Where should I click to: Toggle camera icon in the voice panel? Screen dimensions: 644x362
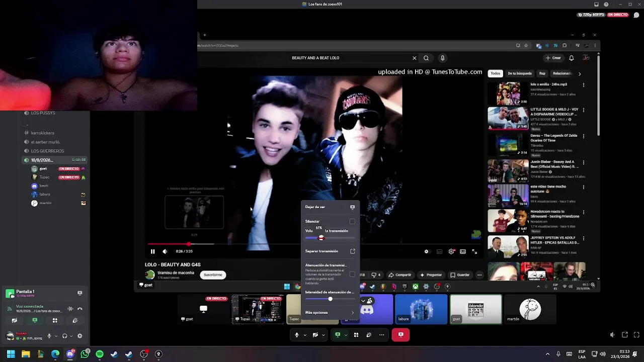15,320
